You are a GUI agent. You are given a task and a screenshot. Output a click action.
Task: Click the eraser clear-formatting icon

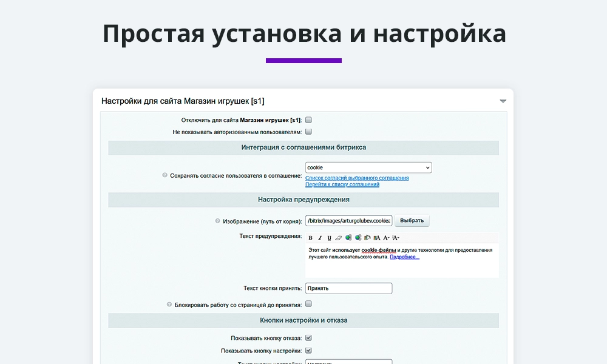339,238
